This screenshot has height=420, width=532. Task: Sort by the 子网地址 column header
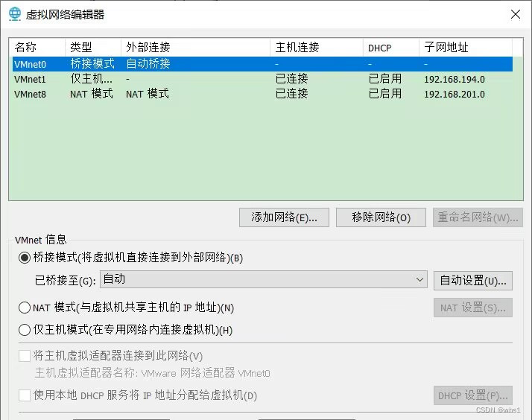pos(466,48)
